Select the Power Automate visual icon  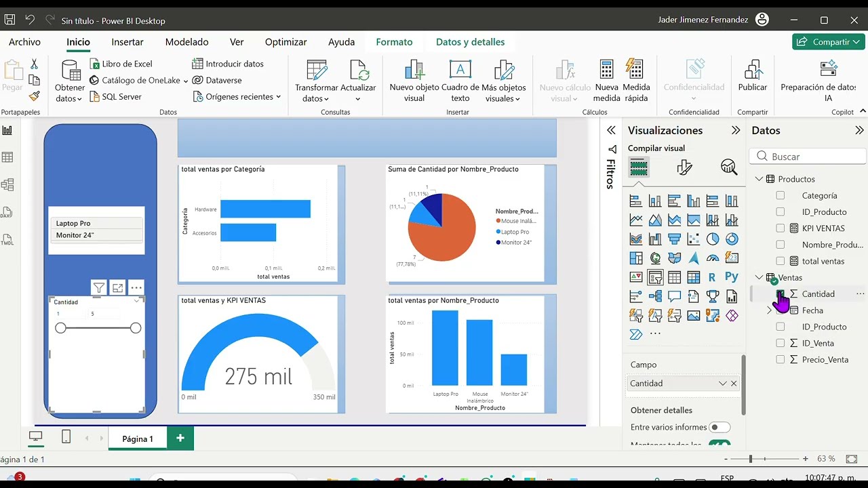(x=636, y=334)
